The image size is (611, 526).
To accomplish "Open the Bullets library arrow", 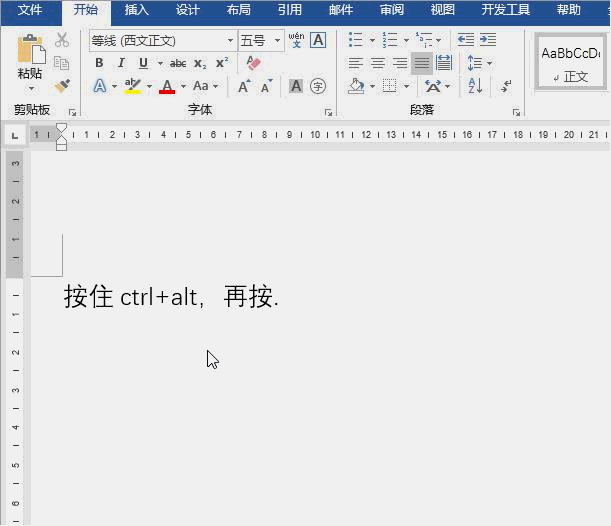I will click(x=372, y=40).
